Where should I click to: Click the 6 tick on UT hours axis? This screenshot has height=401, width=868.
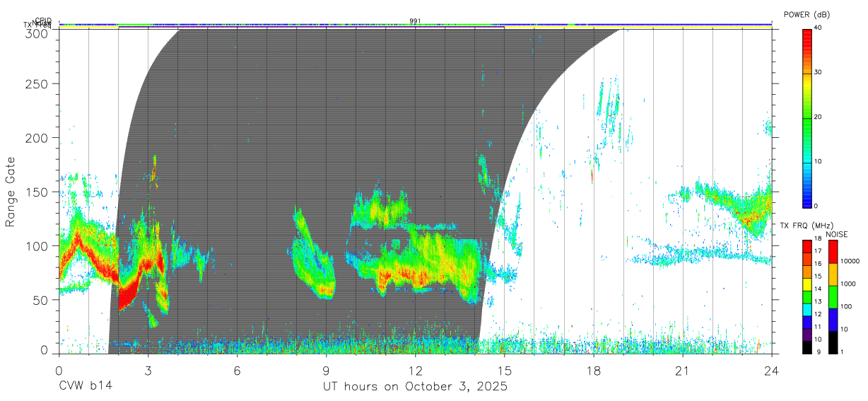(x=237, y=370)
